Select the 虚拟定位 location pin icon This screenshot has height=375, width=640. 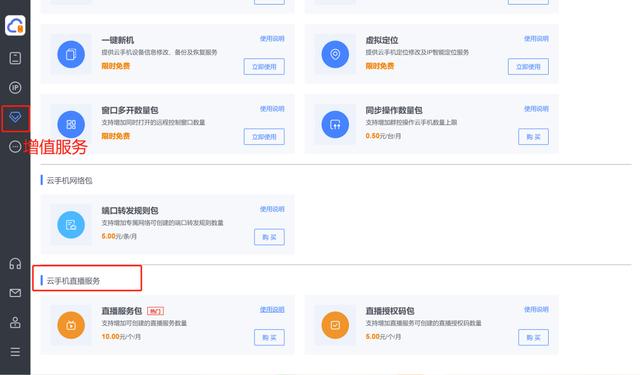pyautogui.click(x=335, y=54)
